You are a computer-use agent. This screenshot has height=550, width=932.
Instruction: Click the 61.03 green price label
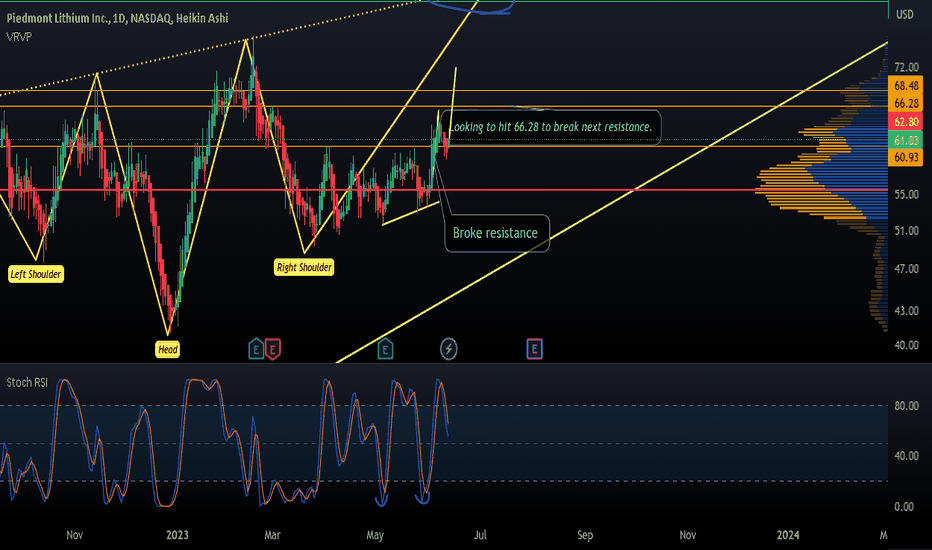pos(906,140)
